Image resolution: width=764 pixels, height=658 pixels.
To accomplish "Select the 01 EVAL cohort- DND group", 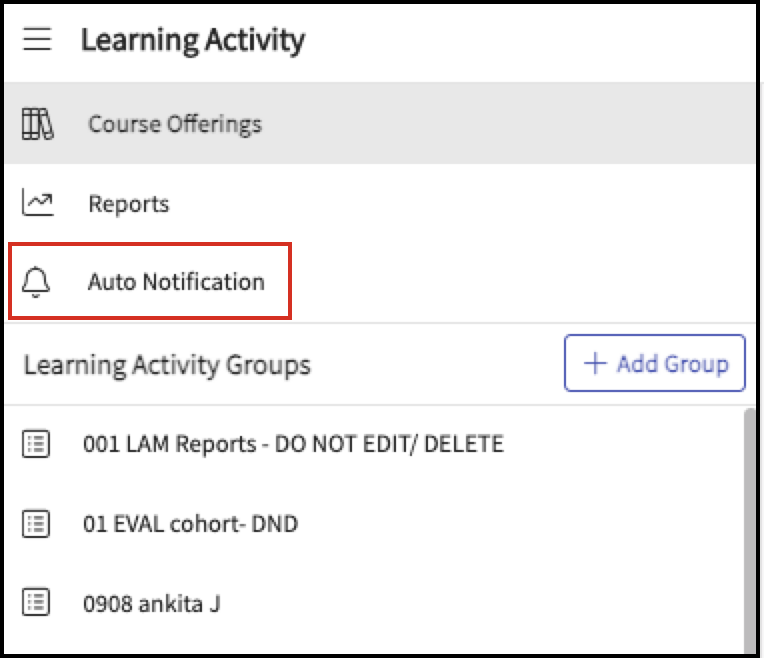I will [190, 523].
